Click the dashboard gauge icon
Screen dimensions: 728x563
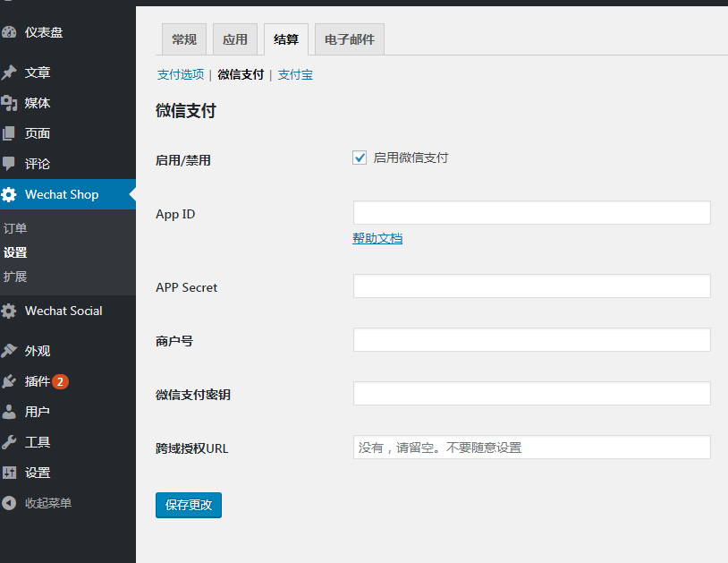pos(9,32)
